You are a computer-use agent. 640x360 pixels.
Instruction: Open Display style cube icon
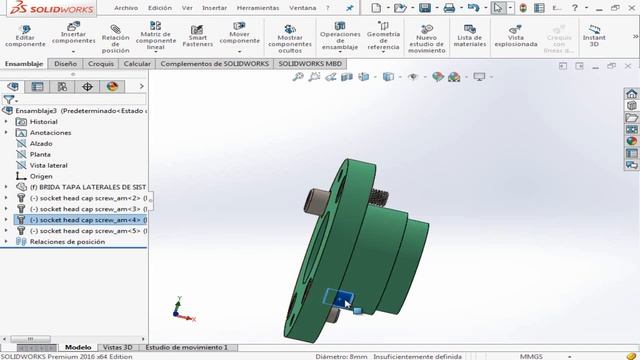pyautogui.click(x=388, y=77)
